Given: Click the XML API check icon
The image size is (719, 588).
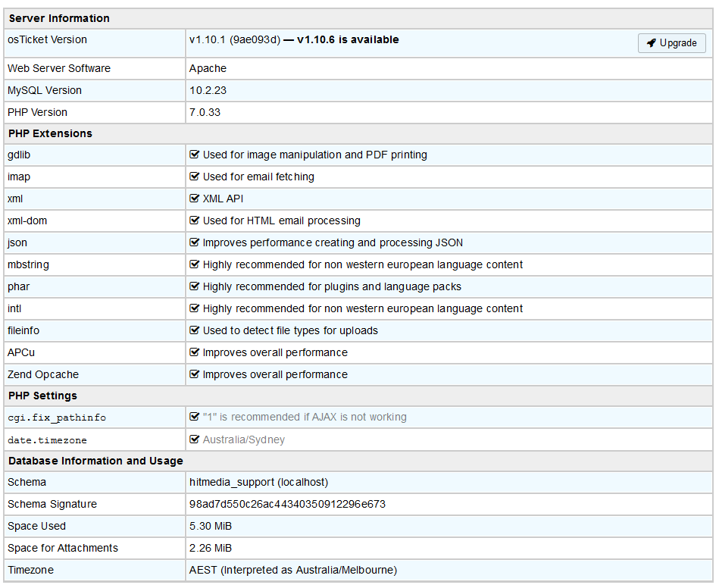Looking at the screenshot, I should point(195,199).
